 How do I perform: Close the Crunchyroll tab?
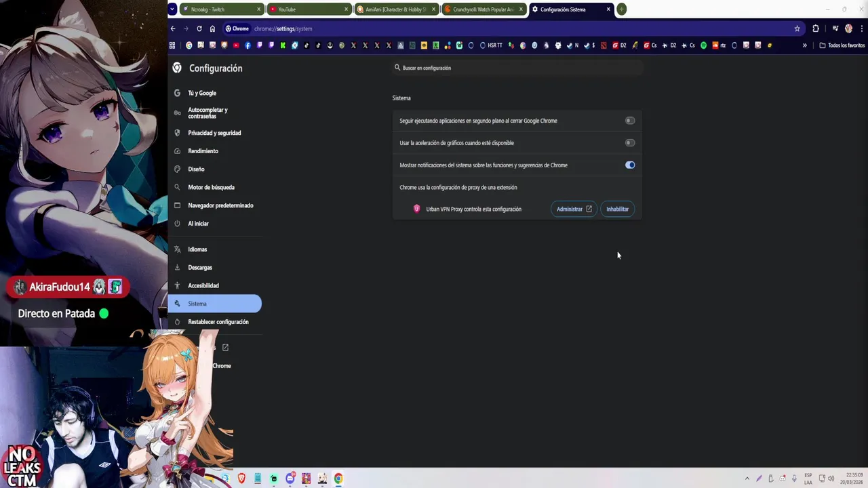pyautogui.click(x=521, y=9)
